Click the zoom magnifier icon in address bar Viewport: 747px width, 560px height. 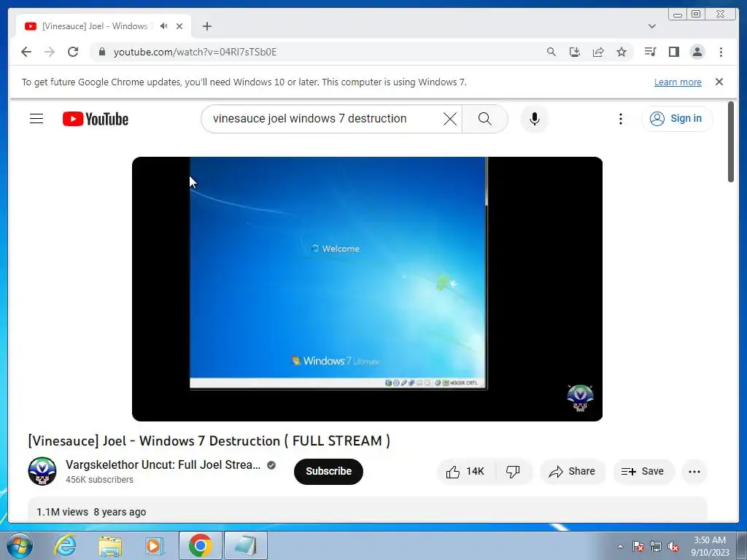tap(551, 52)
